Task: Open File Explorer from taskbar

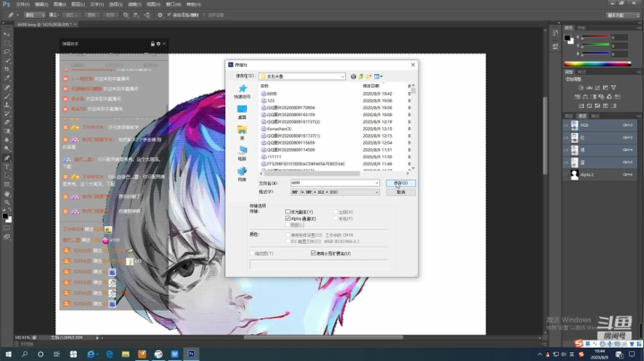Action: [x=125, y=354]
